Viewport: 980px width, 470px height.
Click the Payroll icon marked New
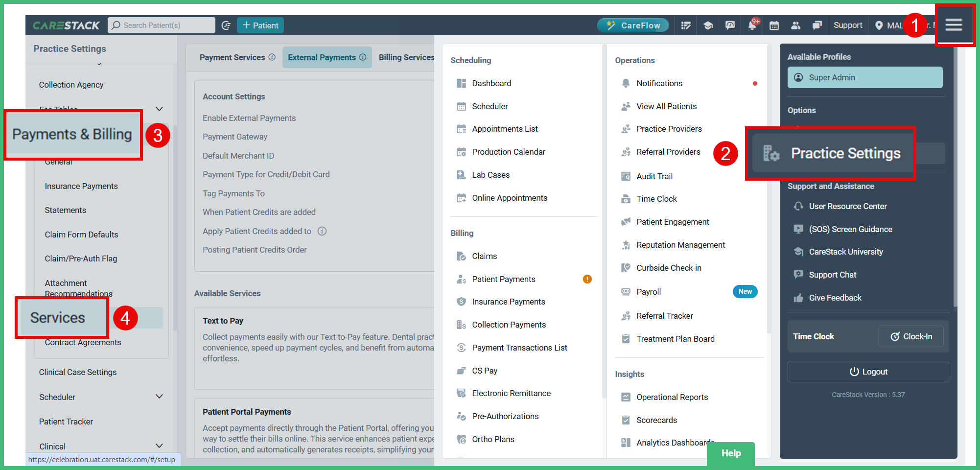click(x=626, y=291)
